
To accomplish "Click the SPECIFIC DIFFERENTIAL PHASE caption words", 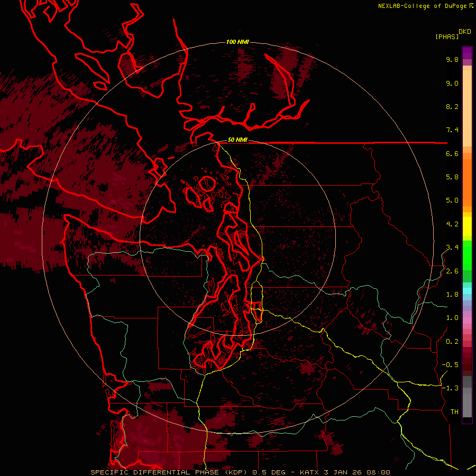I will click(155, 472).
